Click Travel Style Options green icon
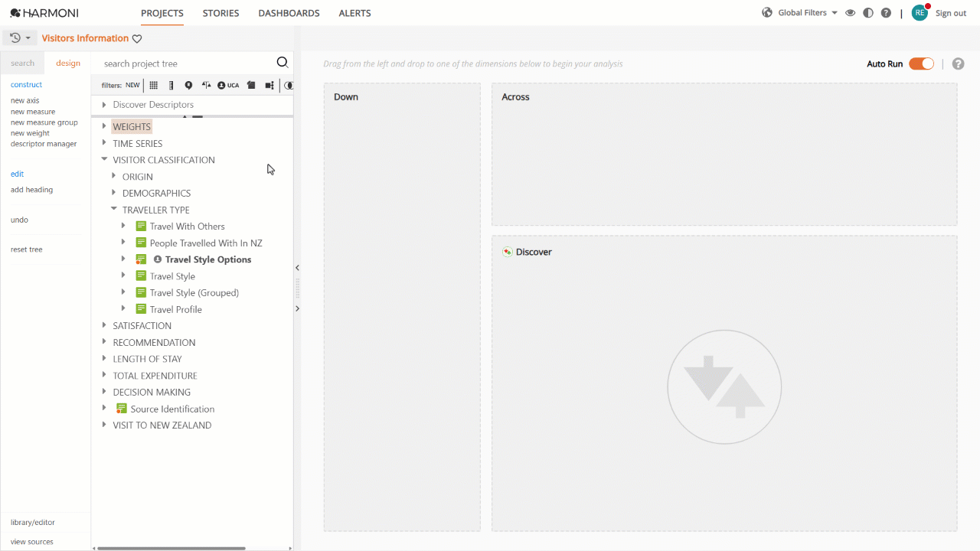This screenshot has height=551, width=980. point(141,259)
